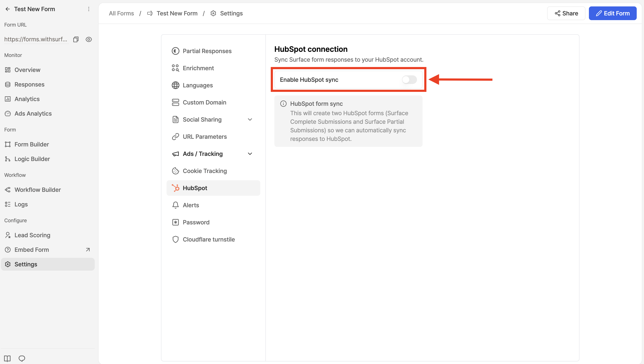Image resolution: width=644 pixels, height=364 pixels.
Task: Copy the form URL
Action: pos(76,39)
